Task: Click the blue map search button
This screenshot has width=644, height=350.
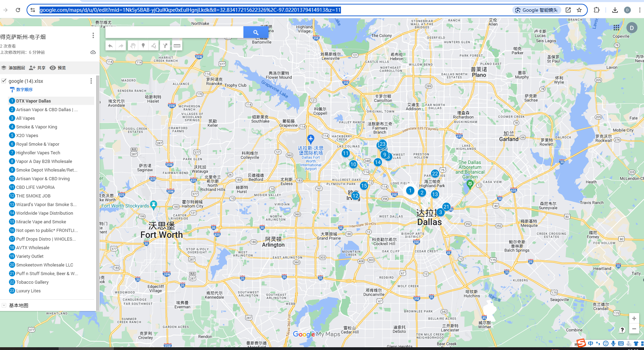Action: click(255, 32)
